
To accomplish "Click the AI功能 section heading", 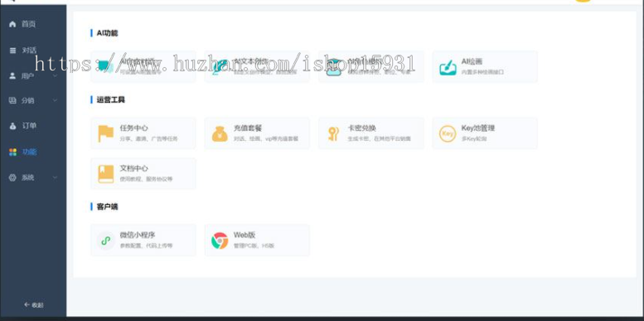I will 107,33.
